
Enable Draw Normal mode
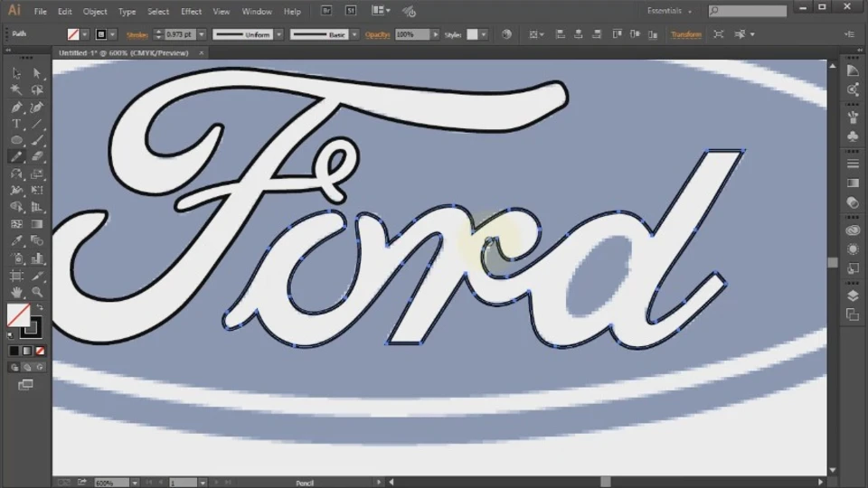pos(14,367)
